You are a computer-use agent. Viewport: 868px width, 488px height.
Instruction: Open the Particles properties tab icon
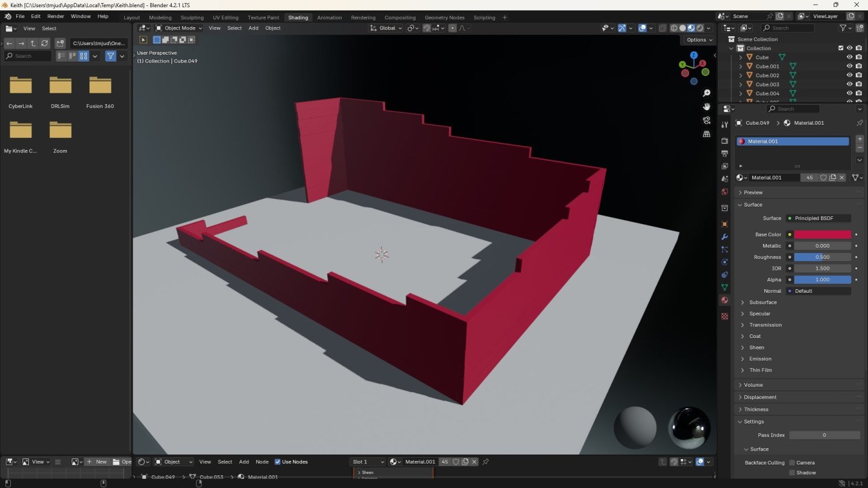pyautogui.click(x=725, y=249)
